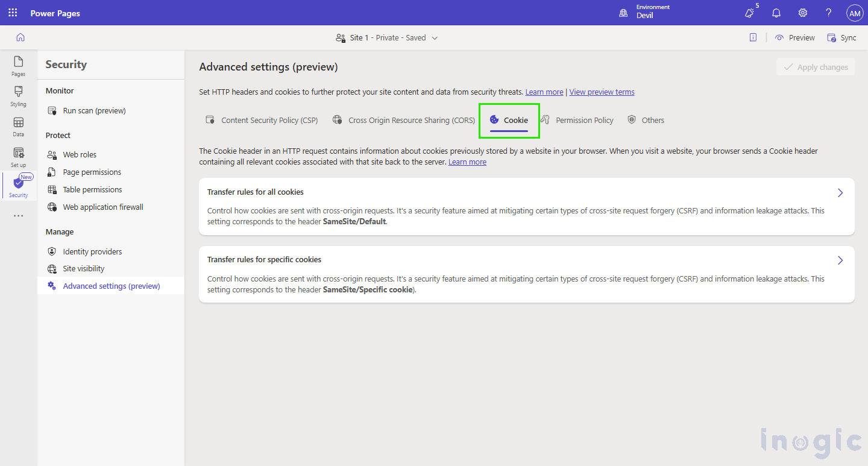868x466 pixels.
Task: Open the notifications bell
Action: [x=776, y=13]
